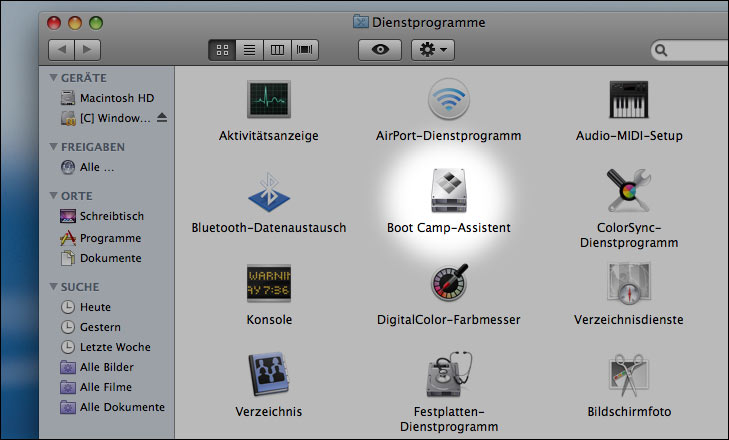
Task: Click the Alle Dokumente smart folder icon
Action: [68, 407]
